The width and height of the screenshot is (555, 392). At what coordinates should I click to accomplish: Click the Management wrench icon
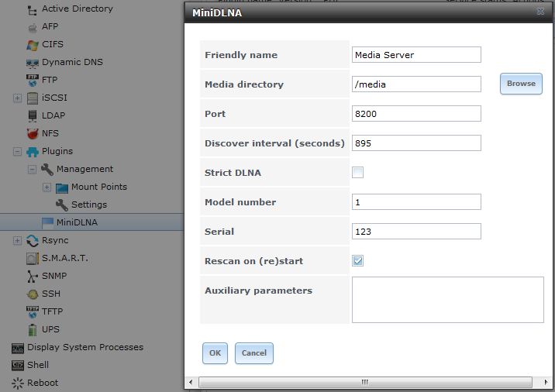[x=47, y=170]
